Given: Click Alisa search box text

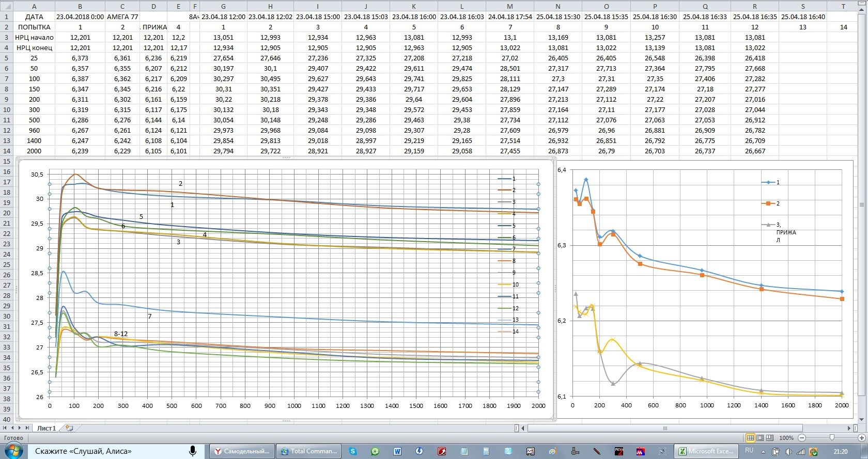Looking at the screenshot, I should [83, 451].
